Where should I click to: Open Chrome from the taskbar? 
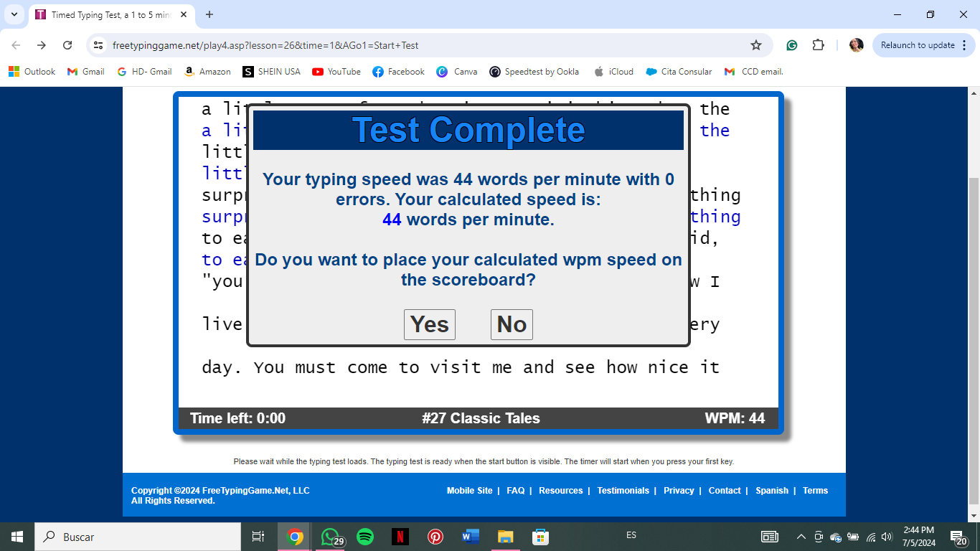click(294, 537)
